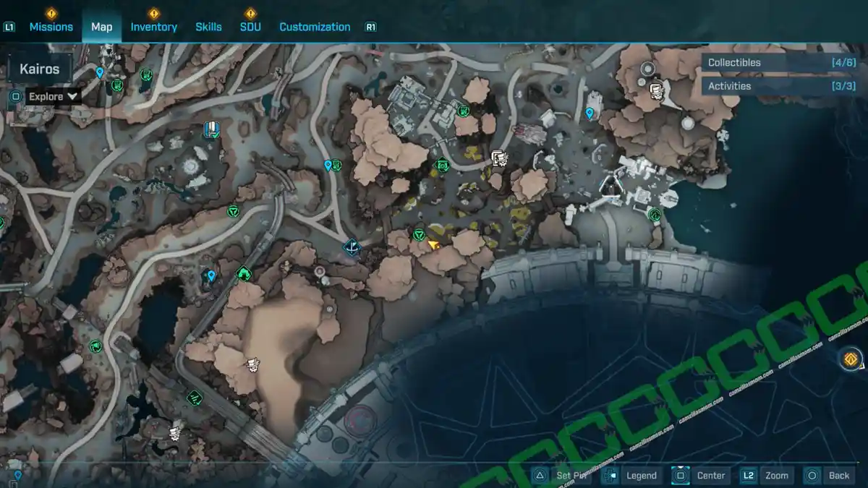Screen dimensions: 868x488
Task: Click the Set Pin button
Action: (562, 475)
